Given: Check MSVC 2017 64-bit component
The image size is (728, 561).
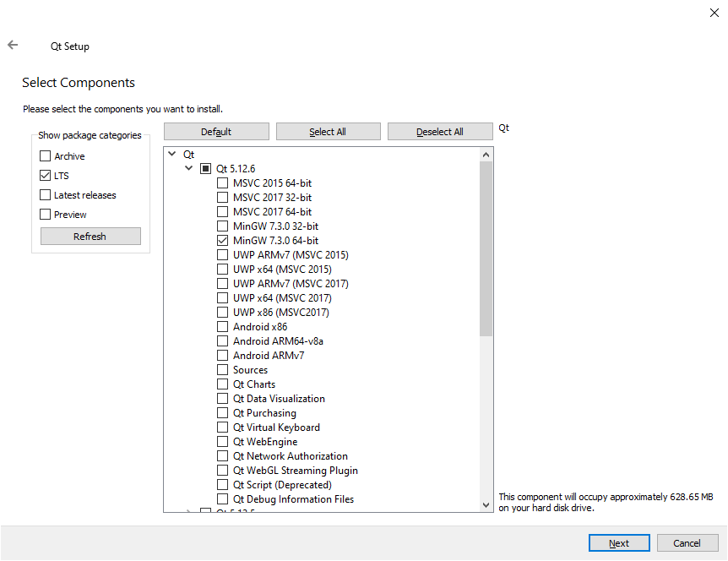Looking at the screenshot, I should point(223,212).
